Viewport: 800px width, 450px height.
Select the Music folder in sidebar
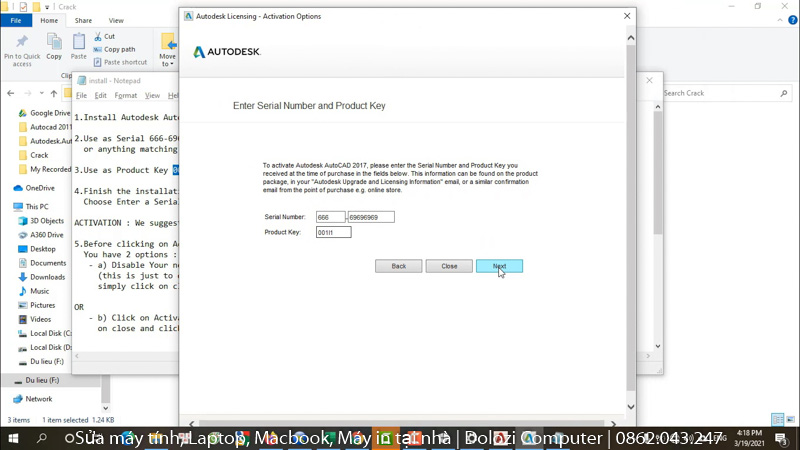coord(39,291)
